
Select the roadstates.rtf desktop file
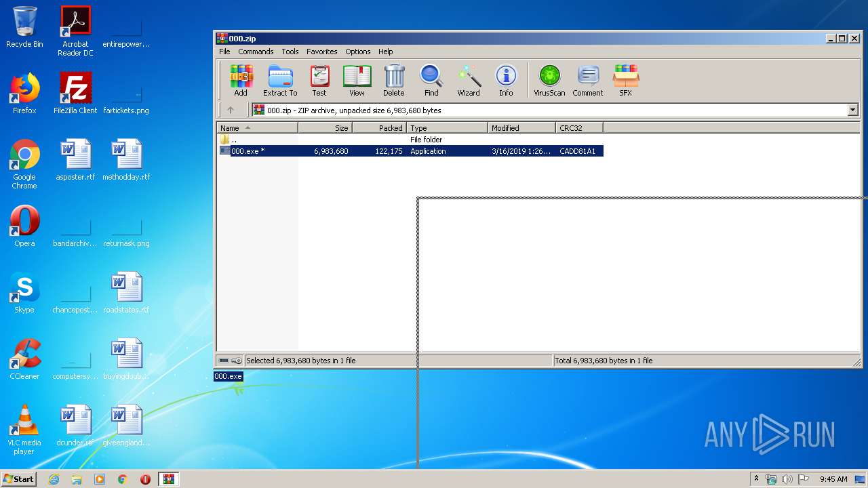126,293
